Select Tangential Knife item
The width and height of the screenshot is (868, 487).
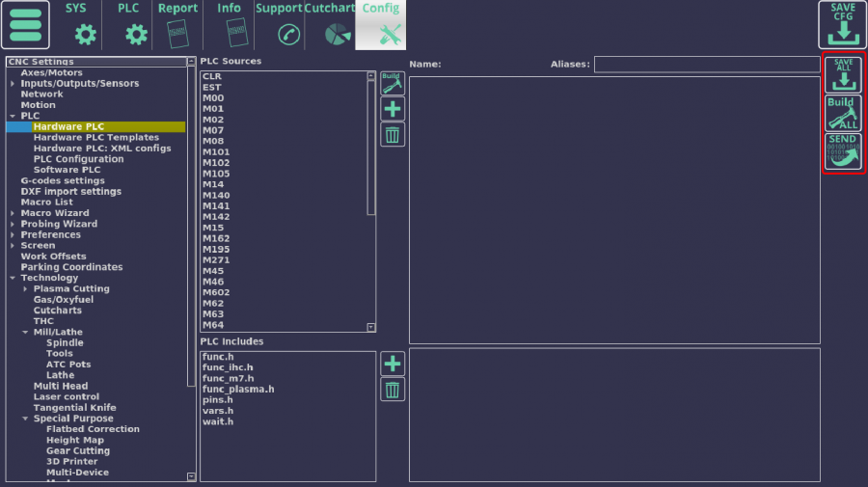coord(74,407)
